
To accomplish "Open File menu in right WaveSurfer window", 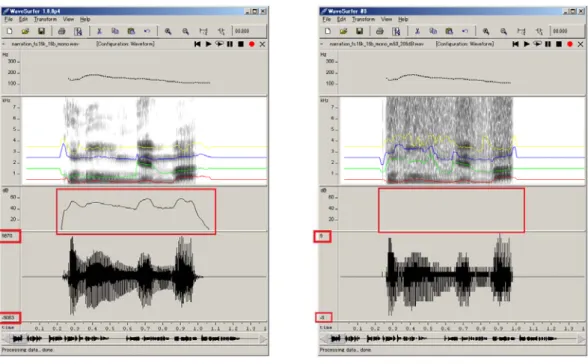I will coord(326,19).
